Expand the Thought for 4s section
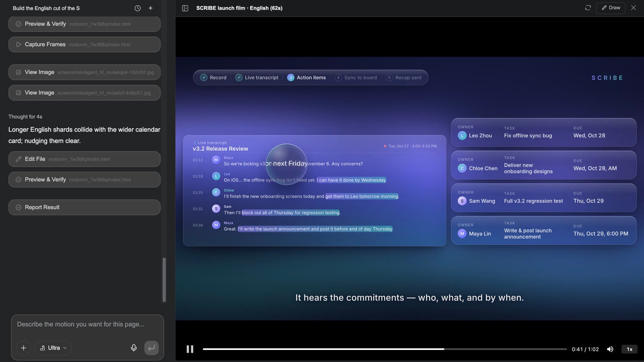 tap(25, 117)
